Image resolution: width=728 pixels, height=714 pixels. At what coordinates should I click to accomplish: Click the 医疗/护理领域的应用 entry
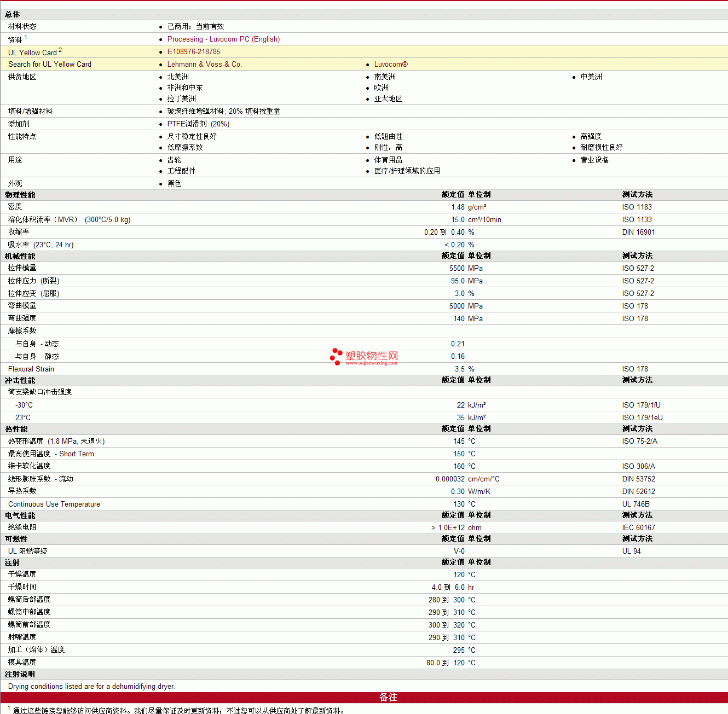point(407,171)
